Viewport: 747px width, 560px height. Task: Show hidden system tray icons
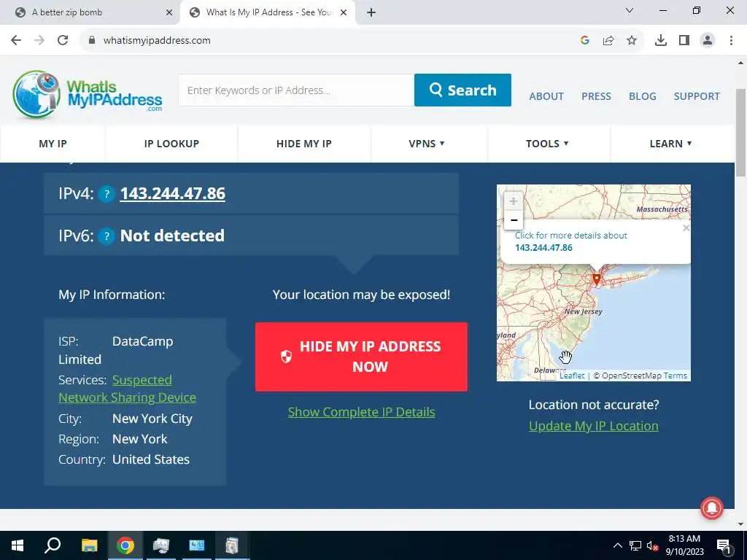[x=617, y=545]
